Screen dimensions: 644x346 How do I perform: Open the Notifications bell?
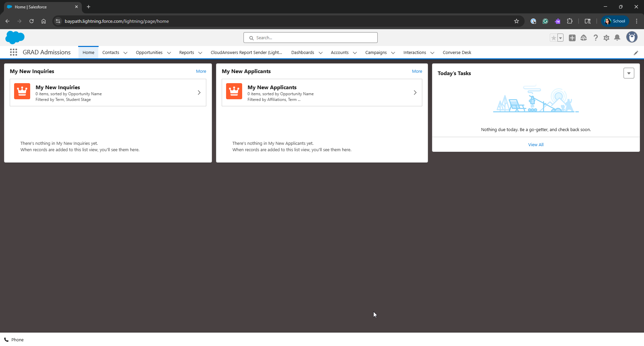617,38
